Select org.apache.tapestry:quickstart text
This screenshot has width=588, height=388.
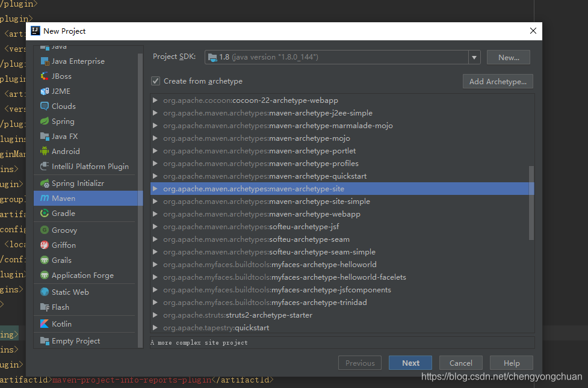(x=216, y=328)
